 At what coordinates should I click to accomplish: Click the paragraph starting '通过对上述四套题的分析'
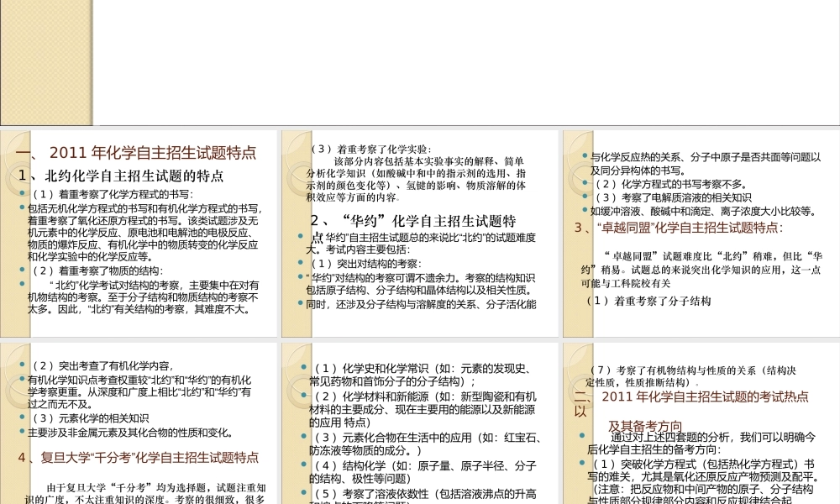point(701,444)
